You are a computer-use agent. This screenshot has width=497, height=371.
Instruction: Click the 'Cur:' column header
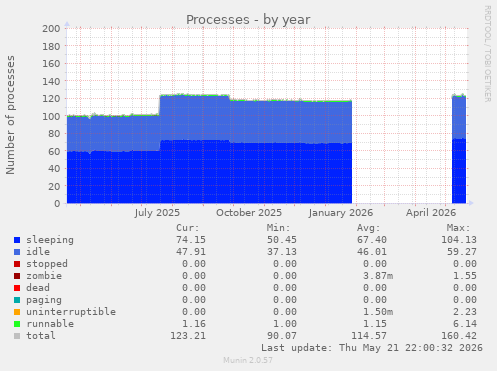188,228
